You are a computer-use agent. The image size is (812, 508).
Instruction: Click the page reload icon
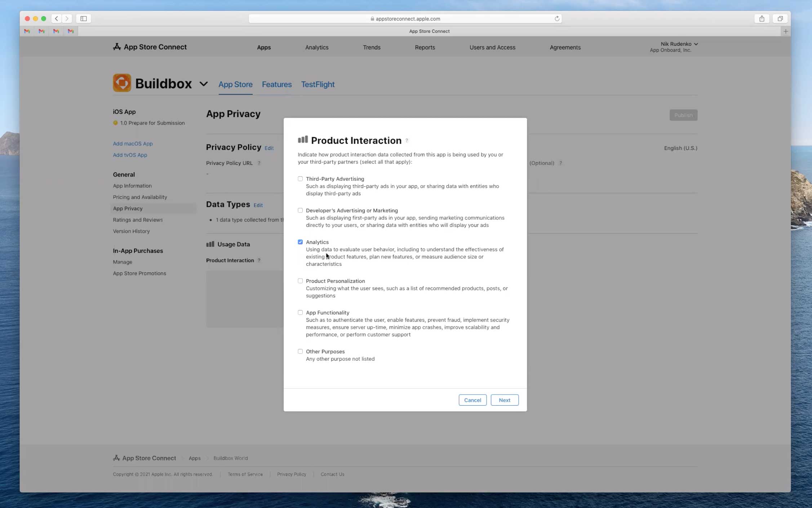tap(557, 18)
